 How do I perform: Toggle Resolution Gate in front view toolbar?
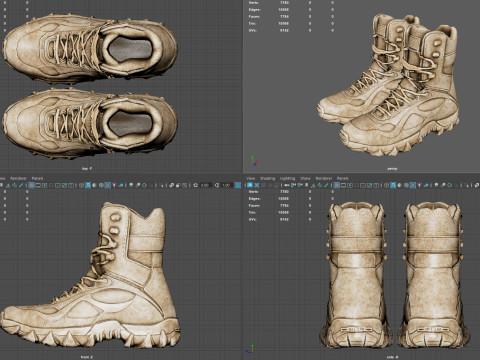(44, 185)
